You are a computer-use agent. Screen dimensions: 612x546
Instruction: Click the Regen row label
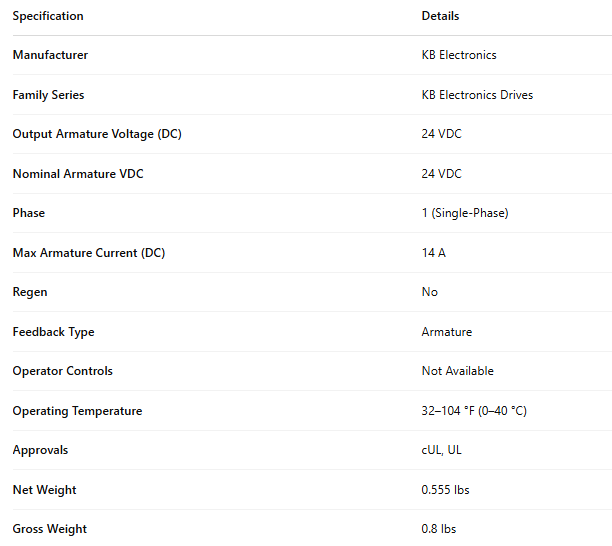click(x=30, y=292)
